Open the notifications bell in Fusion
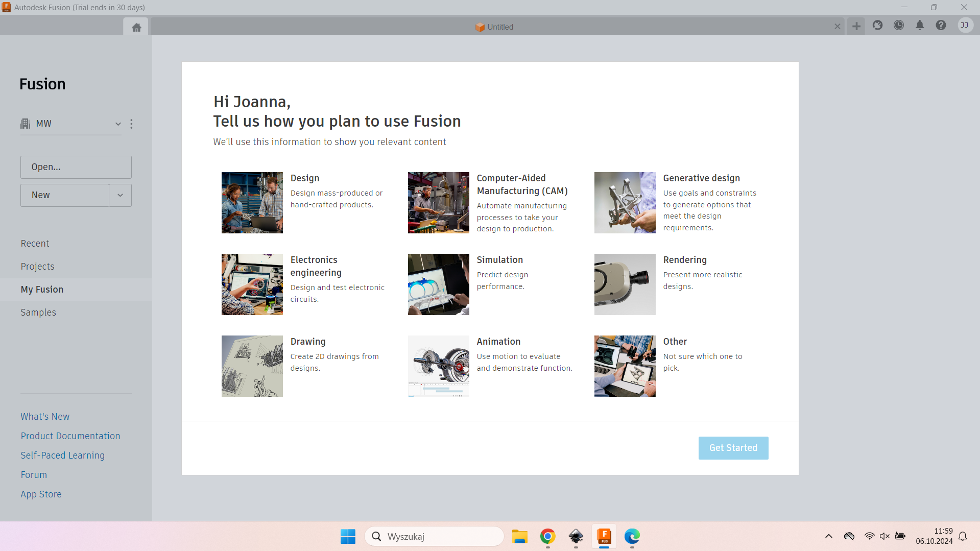This screenshot has height=551, width=980. (x=920, y=25)
